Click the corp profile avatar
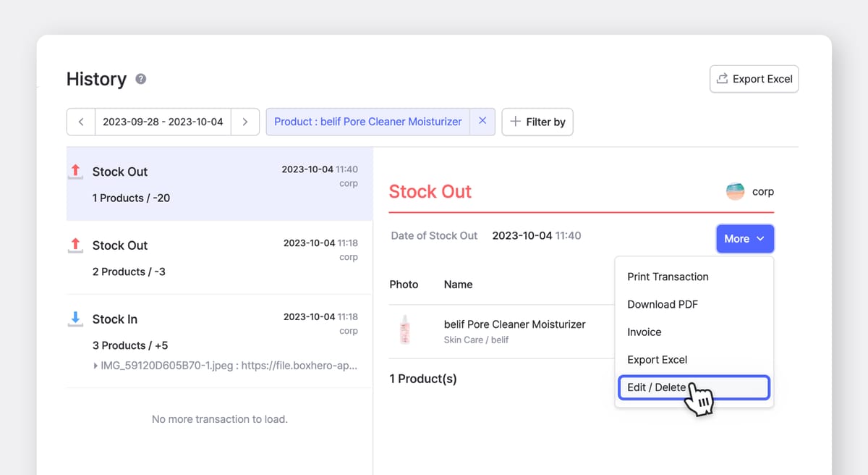Viewport: 868px width, 475px height. click(734, 191)
